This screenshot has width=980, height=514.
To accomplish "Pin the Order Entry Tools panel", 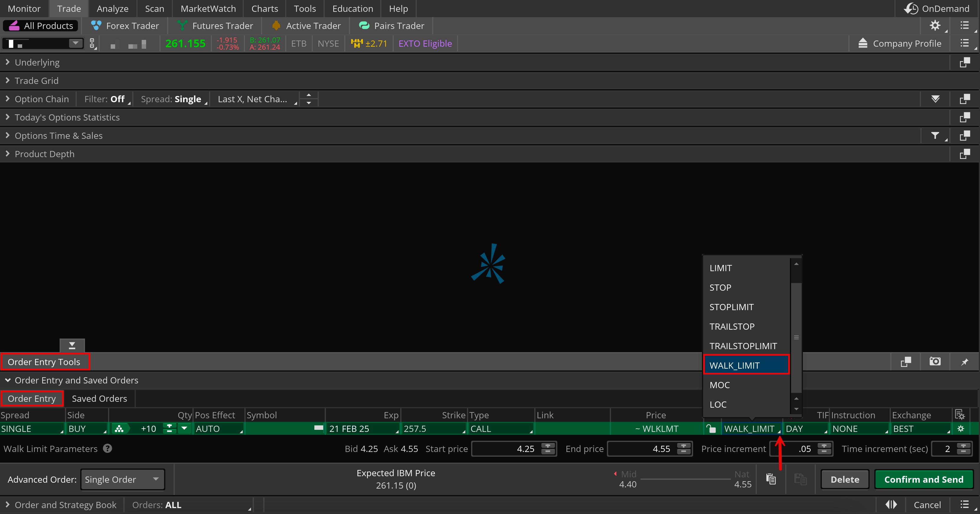I will pos(964,362).
